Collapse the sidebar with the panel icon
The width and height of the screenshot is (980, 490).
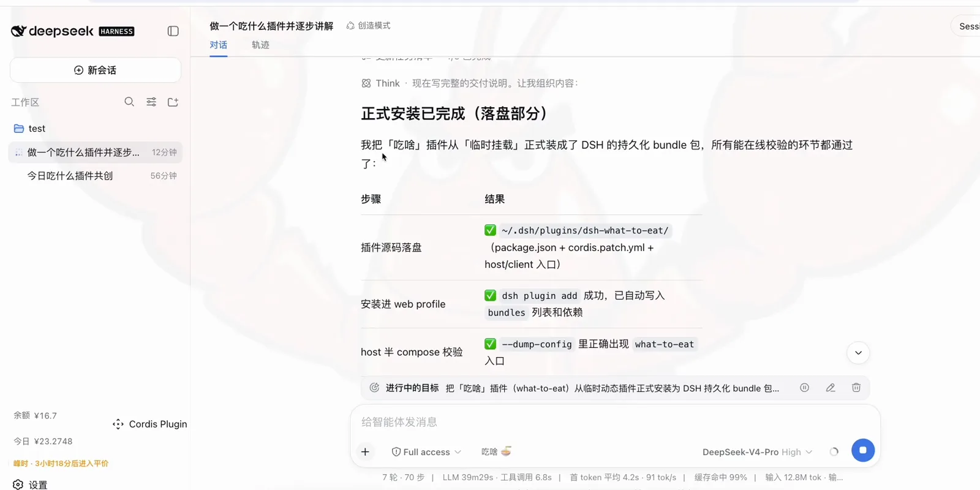[x=173, y=31]
